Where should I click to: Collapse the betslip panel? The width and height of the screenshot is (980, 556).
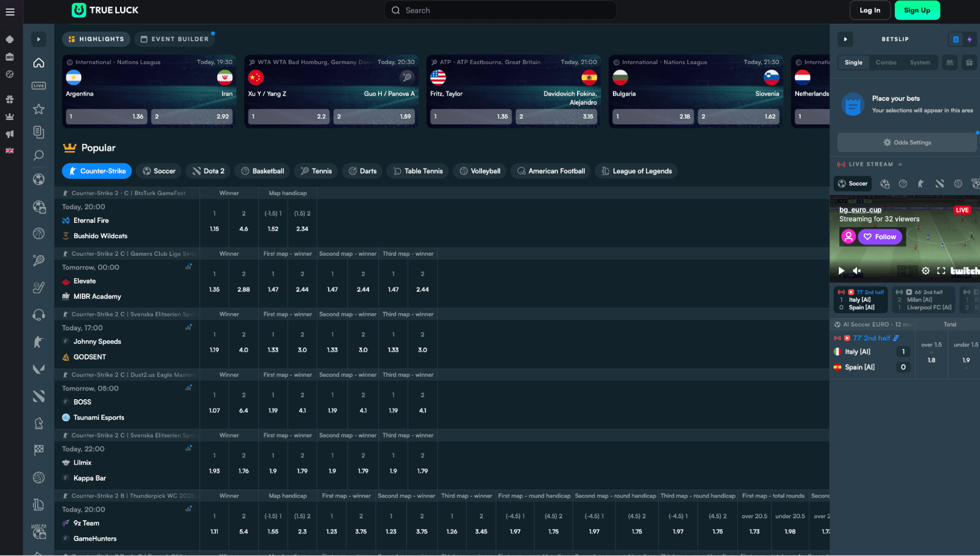[x=845, y=39]
